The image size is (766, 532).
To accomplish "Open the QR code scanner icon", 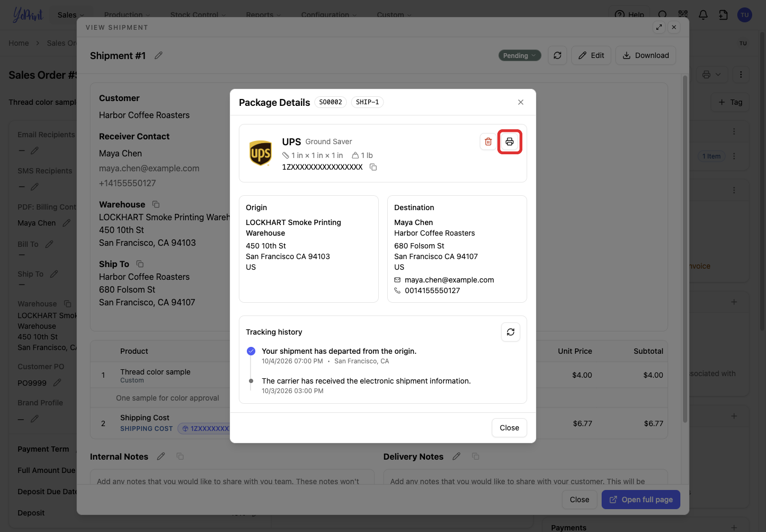I will [683, 15].
